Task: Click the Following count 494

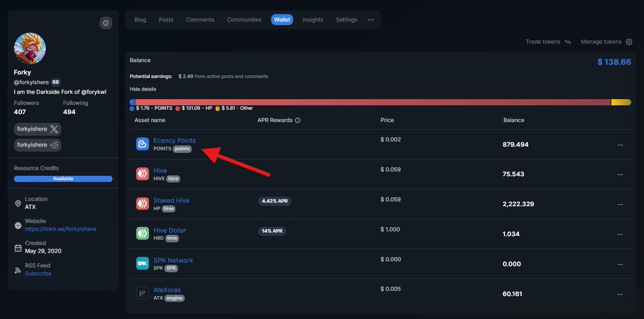Action: pos(69,112)
